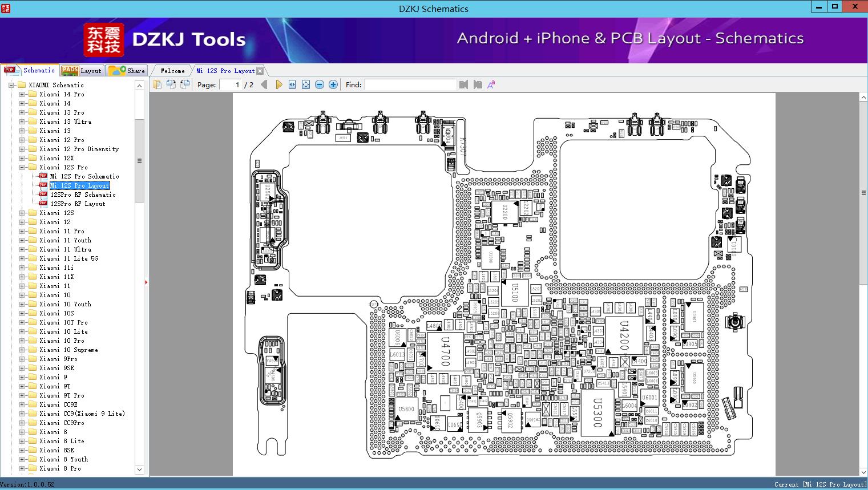Viewport: 868px width, 490px height.
Task: Click the page number input field
Action: [x=231, y=84]
